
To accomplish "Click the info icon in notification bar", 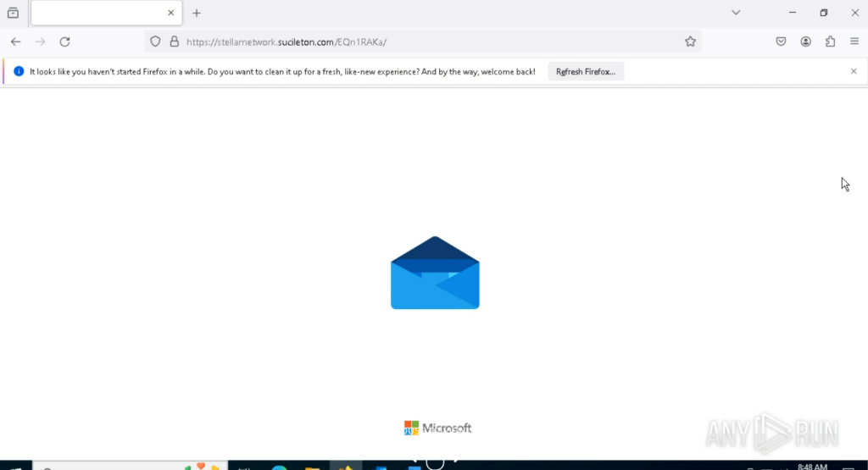I will (19, 71).
